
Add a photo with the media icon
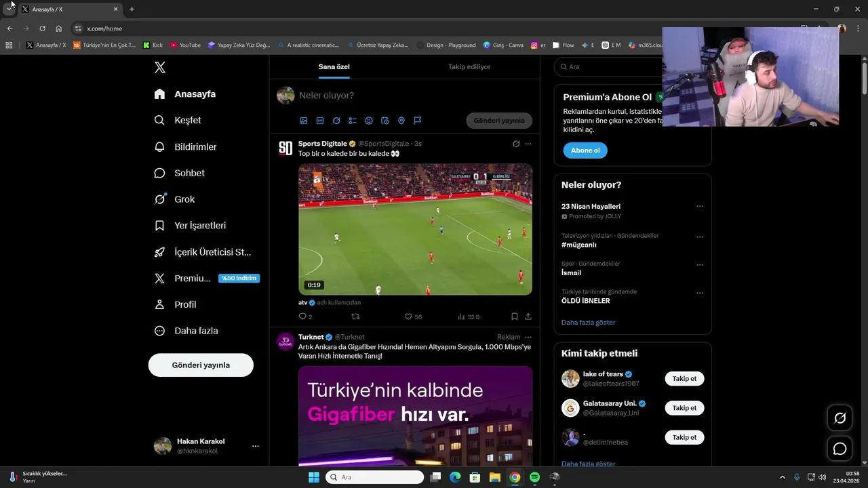click(x=304, y=121)
